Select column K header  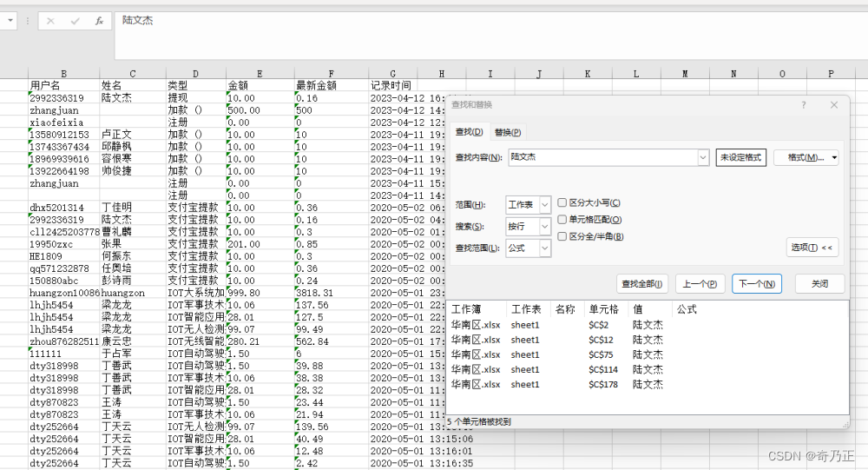click(588, 74)
